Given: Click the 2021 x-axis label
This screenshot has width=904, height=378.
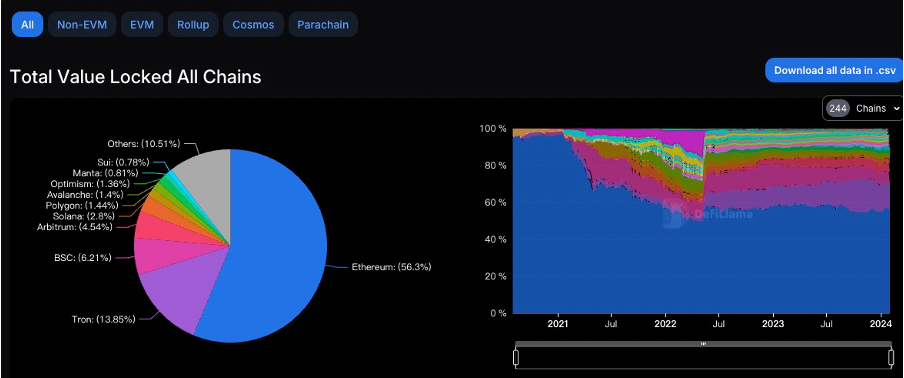Looking at the screenshot, I should [559, 325].
